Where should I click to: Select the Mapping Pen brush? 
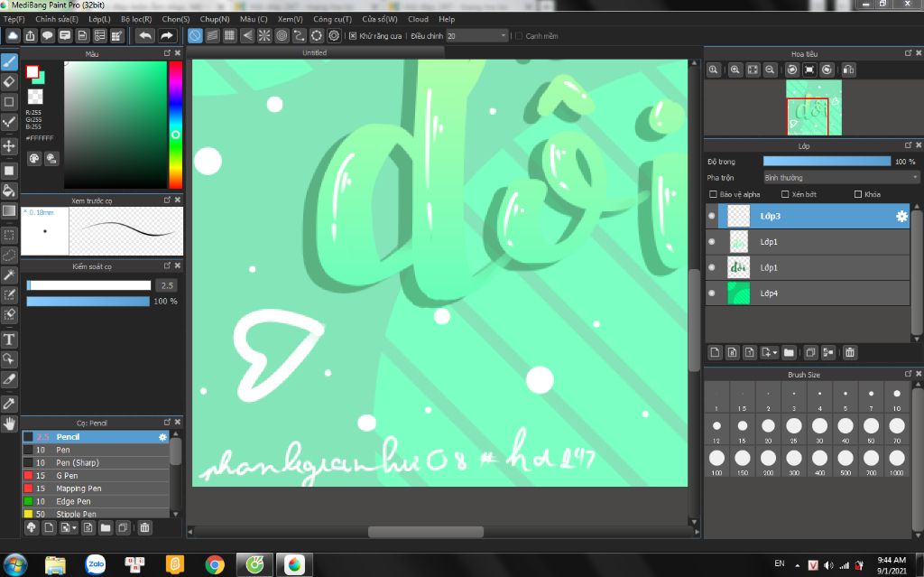pos(96,489)
